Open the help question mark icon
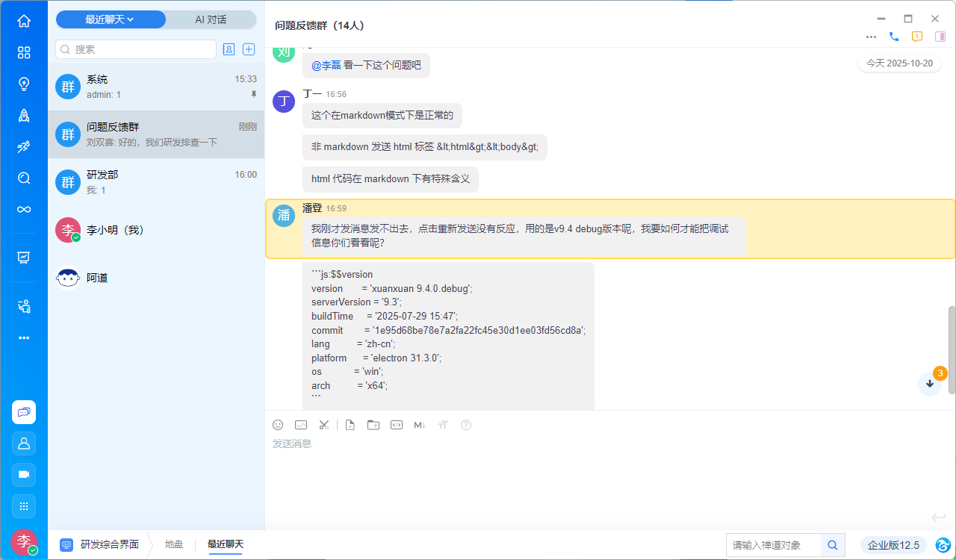956x560 pixels. click(x=466, y=425)
